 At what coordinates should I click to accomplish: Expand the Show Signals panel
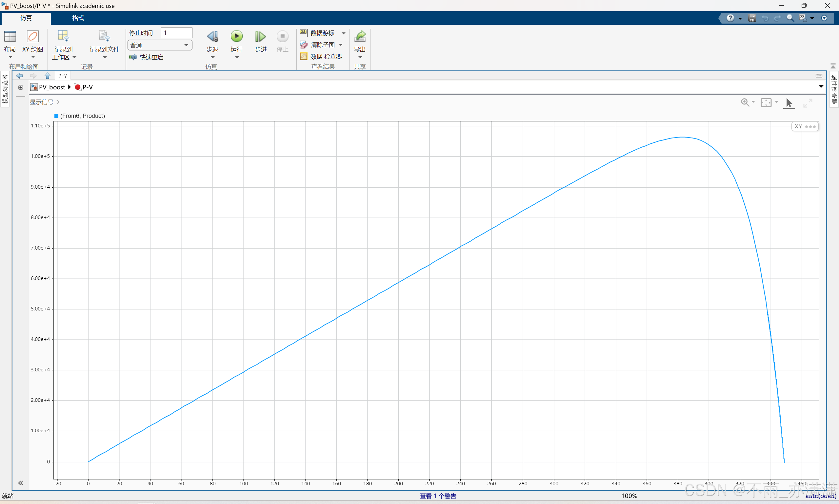(44, 102)
